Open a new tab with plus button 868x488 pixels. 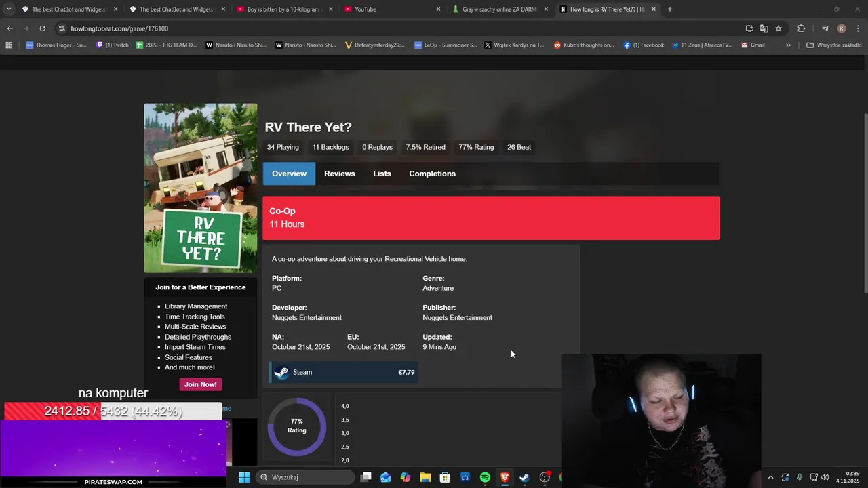[x=669, y=9]
